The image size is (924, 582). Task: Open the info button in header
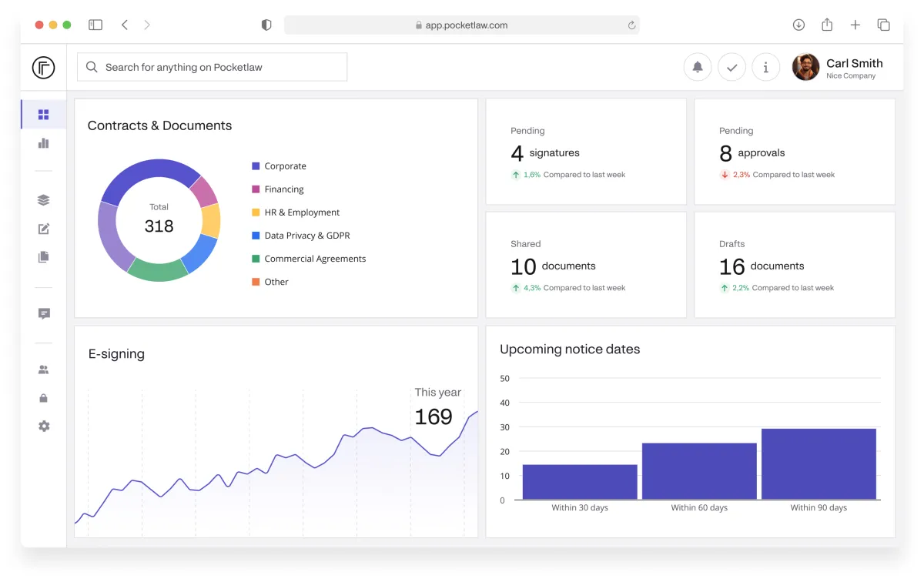[765, 68]
